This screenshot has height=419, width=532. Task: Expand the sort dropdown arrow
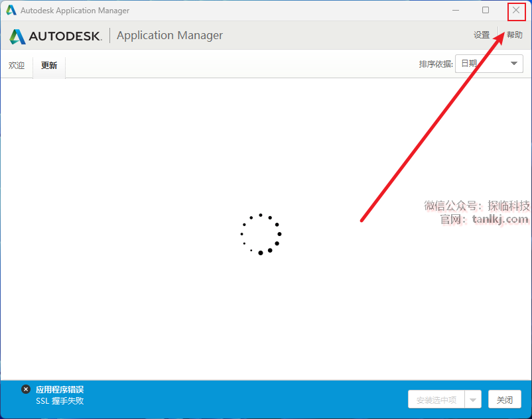tap(513, 64)
